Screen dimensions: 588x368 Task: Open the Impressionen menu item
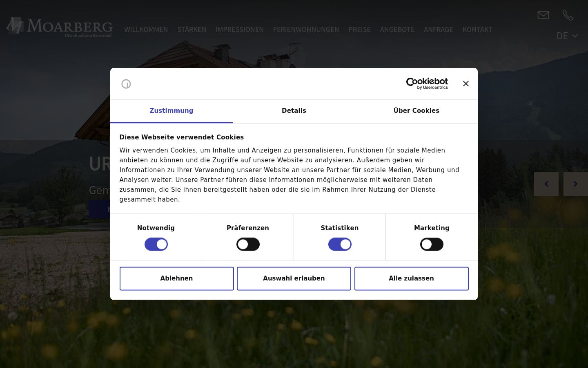(240, 29)
